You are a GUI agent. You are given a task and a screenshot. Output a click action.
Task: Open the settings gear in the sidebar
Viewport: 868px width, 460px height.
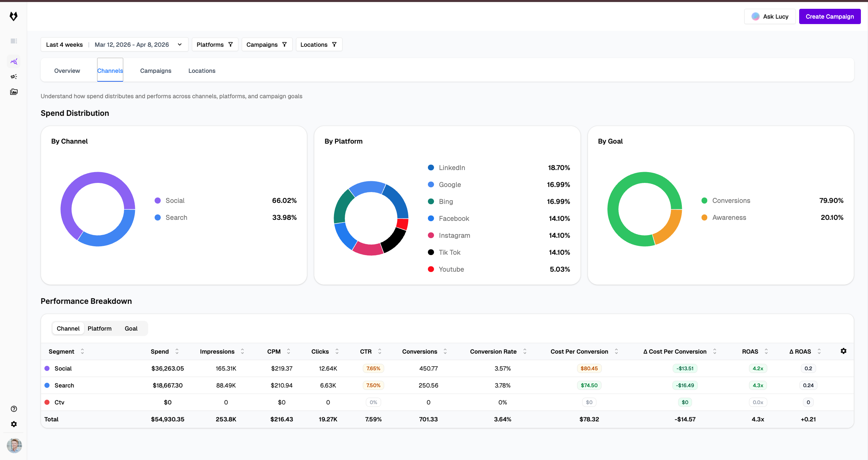pos(14,424)
